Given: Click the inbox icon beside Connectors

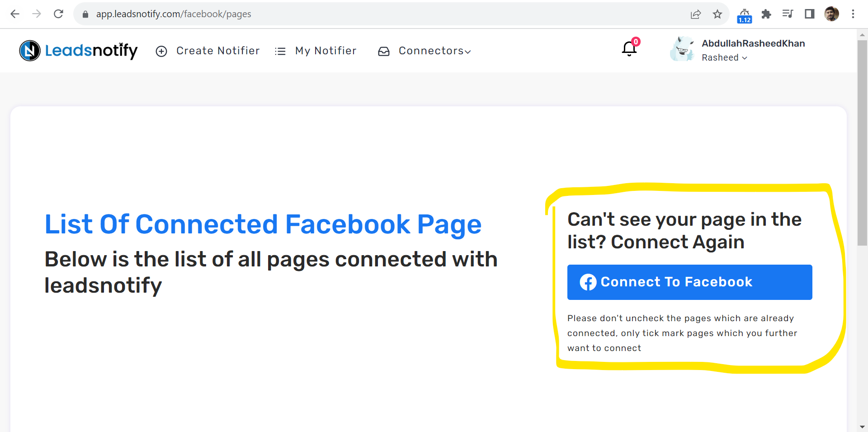Looking at the screenshot, I should tap(384, 52).
